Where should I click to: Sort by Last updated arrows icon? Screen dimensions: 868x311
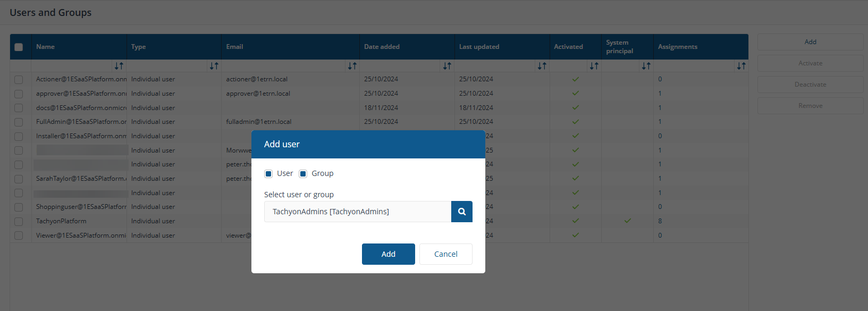(542, 66)
